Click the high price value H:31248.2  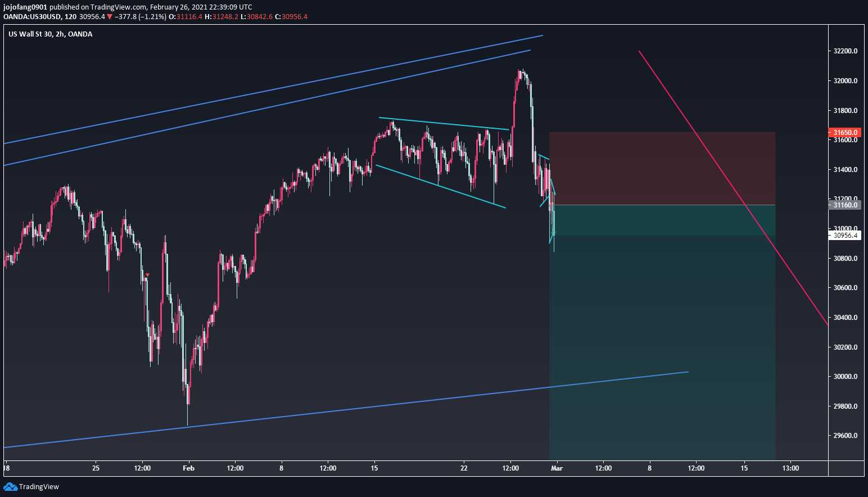click(x=221, y=17)
